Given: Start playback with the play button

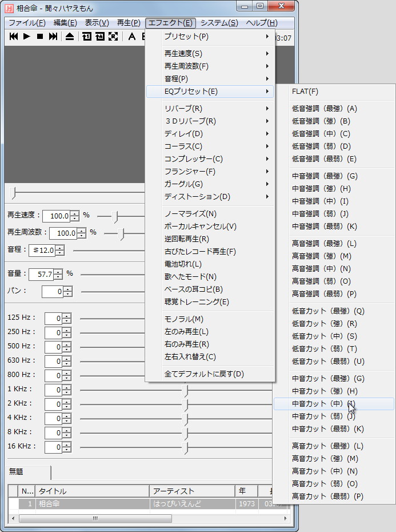Looking at the screenshot, I should [27, 37].
